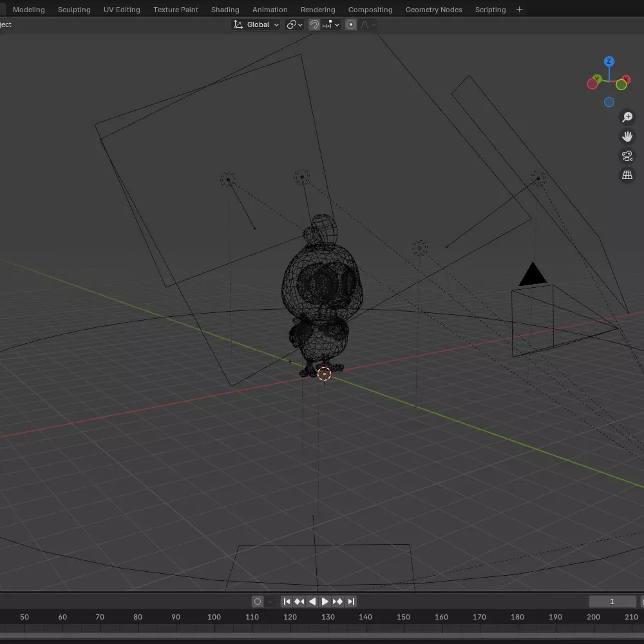Click the red positive X gizmo axis
Screen dimensions: 644x644
point(626,79)
